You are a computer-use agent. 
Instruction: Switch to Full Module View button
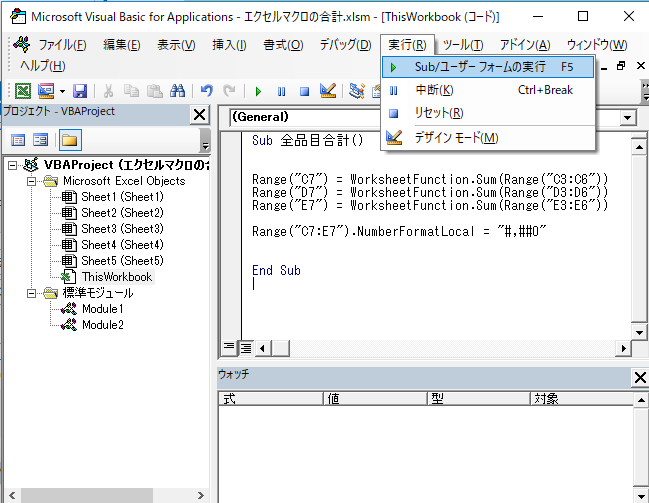[x=246, y=348]
